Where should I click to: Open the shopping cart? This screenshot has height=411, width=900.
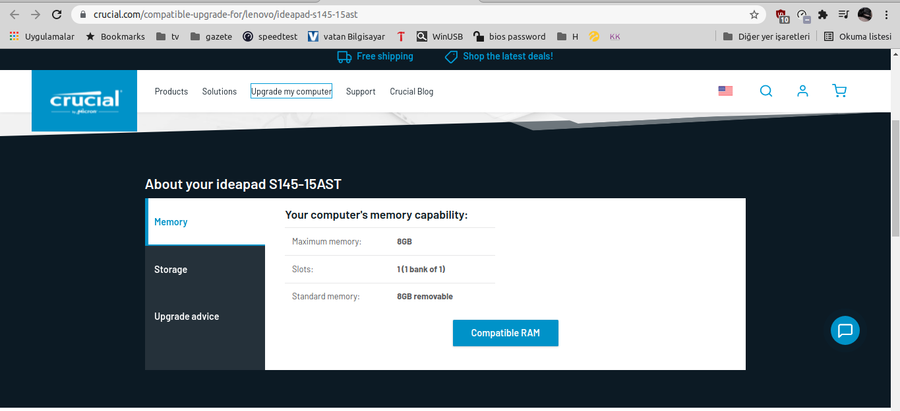pyautogui.click(x=839, y=91)
